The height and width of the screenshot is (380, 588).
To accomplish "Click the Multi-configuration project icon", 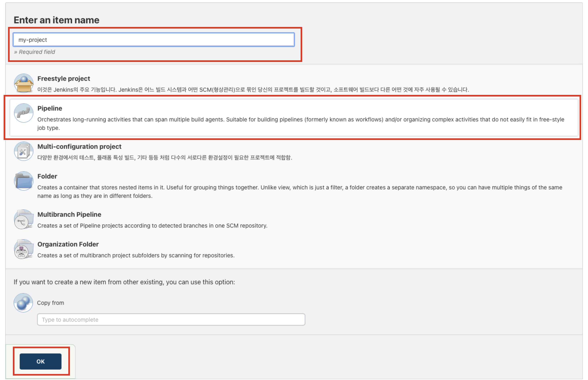I will (x=24, y=151).
